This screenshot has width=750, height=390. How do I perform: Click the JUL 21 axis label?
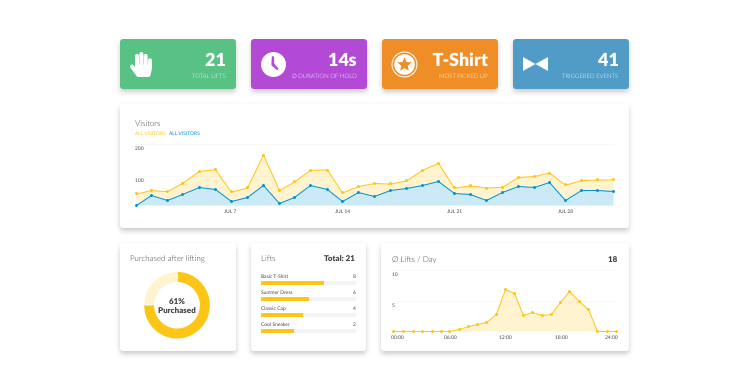click(454, 211)
